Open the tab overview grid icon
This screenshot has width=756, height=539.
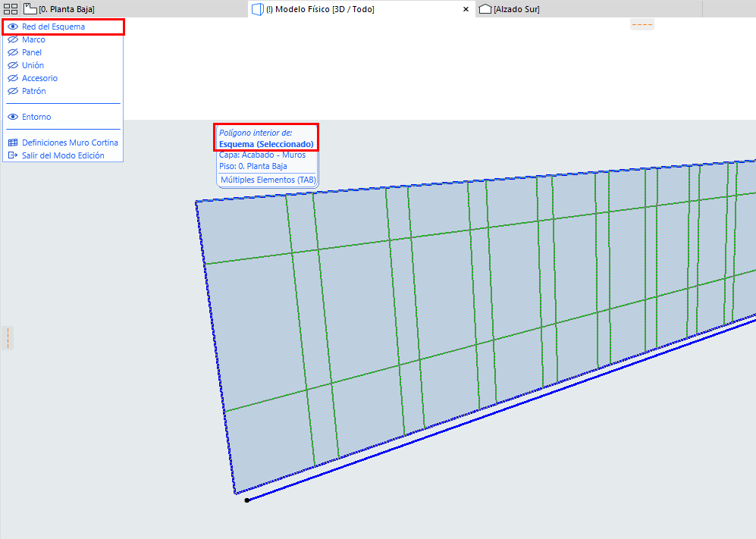point(11,9)
